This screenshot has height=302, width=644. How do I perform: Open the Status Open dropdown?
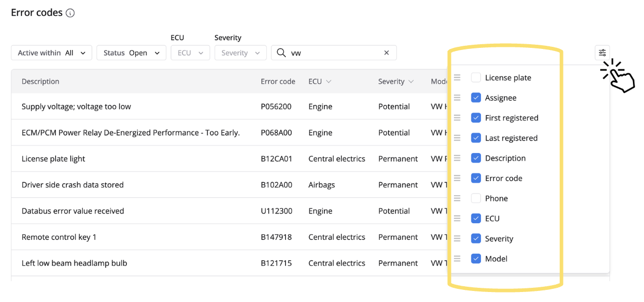click(x=131, y=53)
